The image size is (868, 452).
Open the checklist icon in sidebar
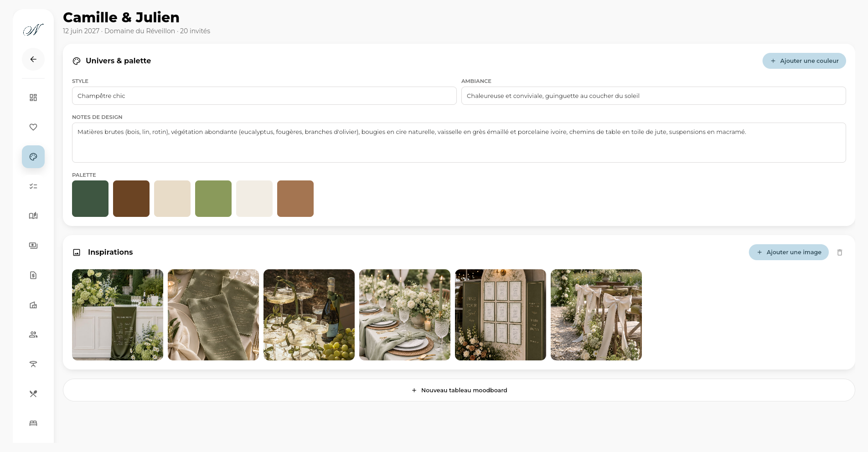(33, 186)
